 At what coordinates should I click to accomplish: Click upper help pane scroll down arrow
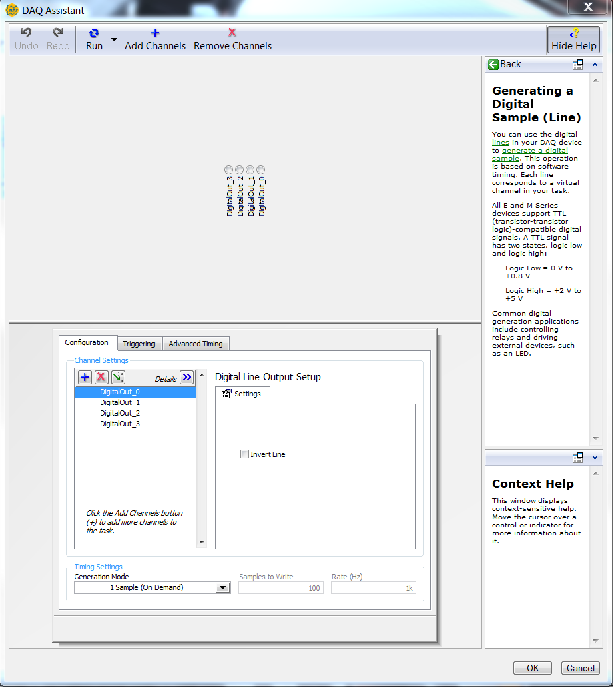595,439
